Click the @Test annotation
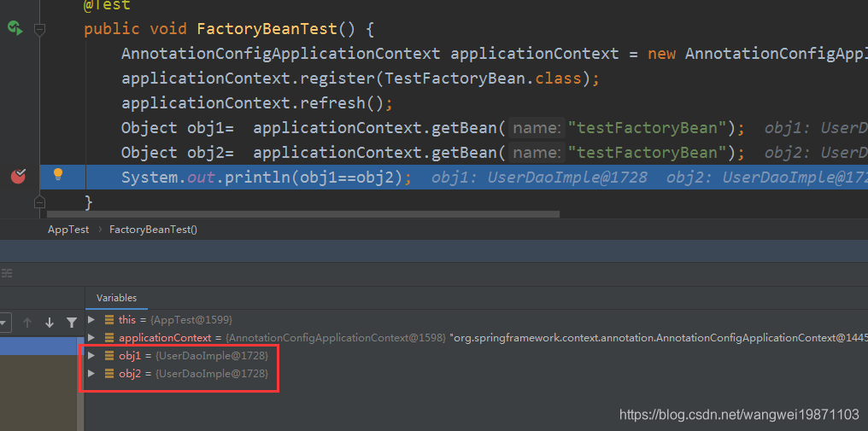868x431 pixels. (107, 5)
